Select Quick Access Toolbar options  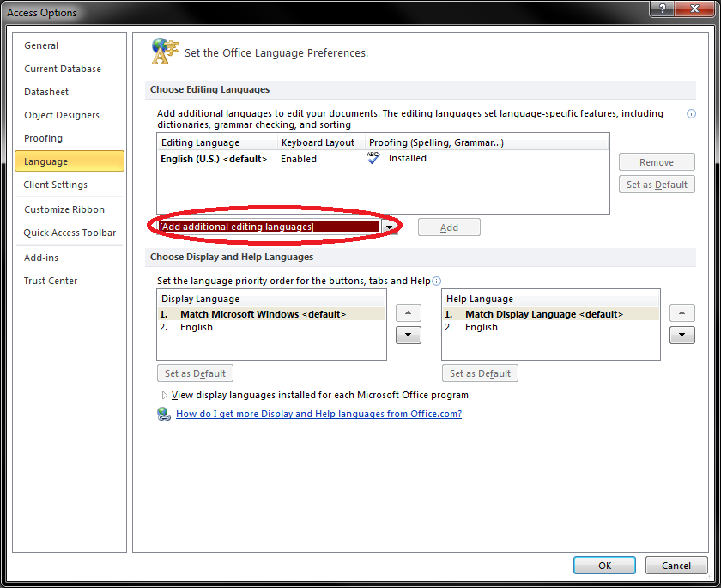[x=70, y=233]
